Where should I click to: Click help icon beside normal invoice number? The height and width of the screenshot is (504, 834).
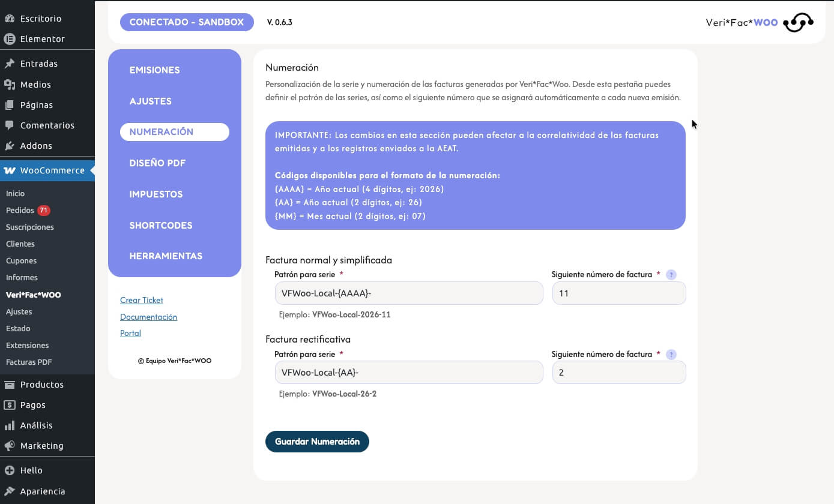coord(671,275)
